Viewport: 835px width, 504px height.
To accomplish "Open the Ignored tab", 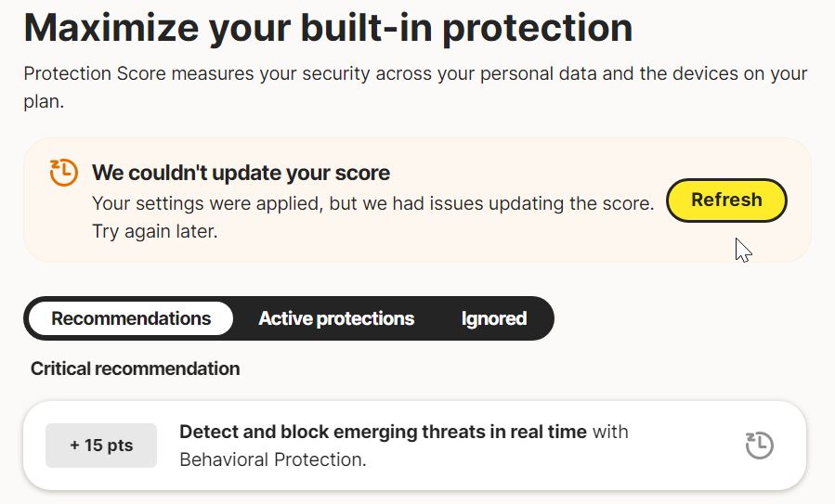I will click(493, 318).
